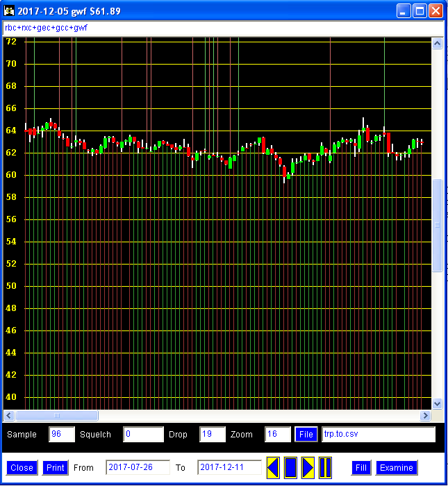Click the vertical scrollbar up arrow
Image resolution: width=448 pixels, height=486 pixels.
(x=437, y=43)
